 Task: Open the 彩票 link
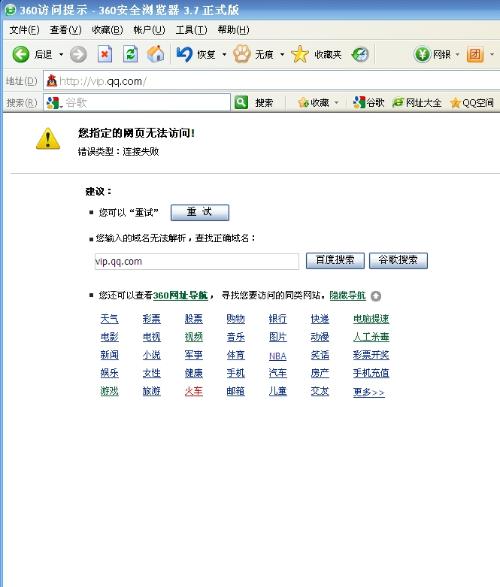tap(152, 319)
